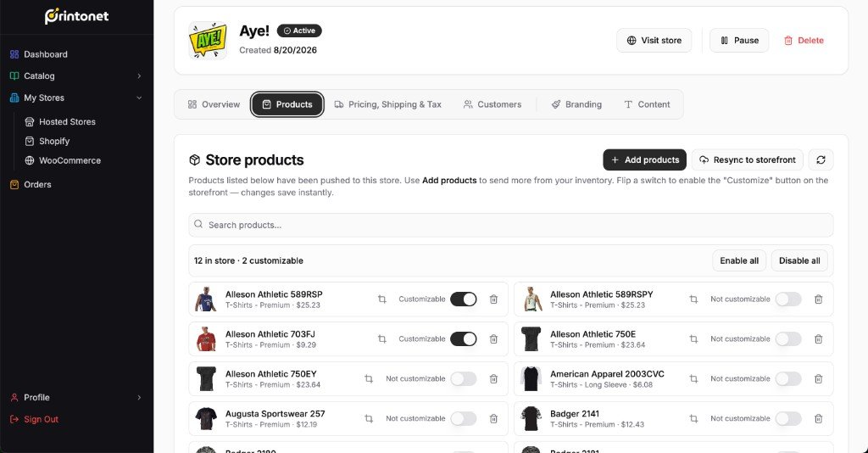This screenshot has width=868, height=453.
Task: Click crop icon for Alleson Athletic 750E
Action: pos(693,339)
